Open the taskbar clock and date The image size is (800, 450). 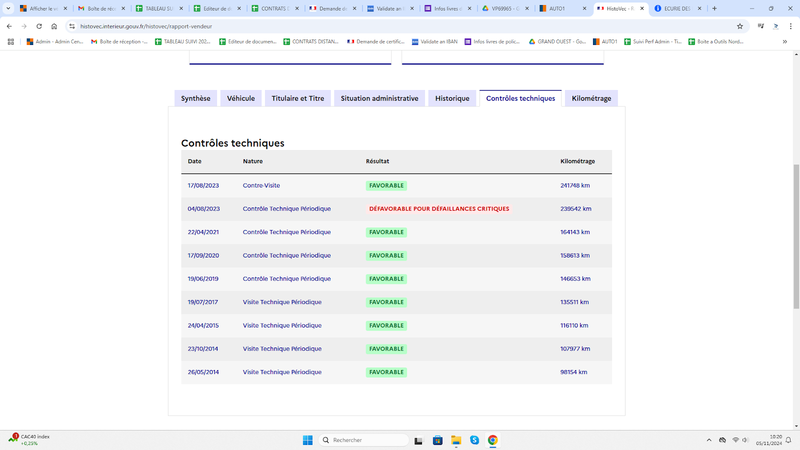[x=769, y=440]
